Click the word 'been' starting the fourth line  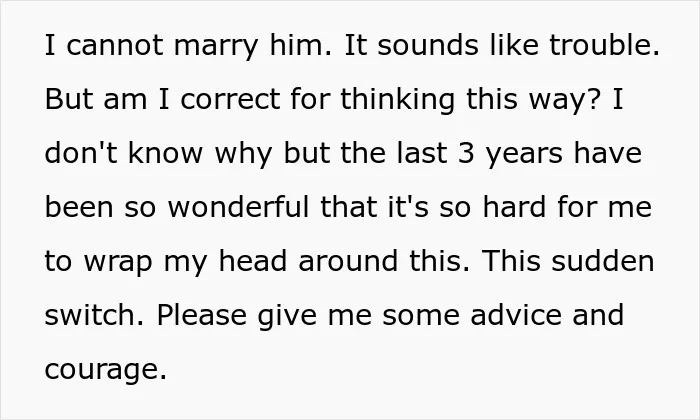(x=79, y=207)
